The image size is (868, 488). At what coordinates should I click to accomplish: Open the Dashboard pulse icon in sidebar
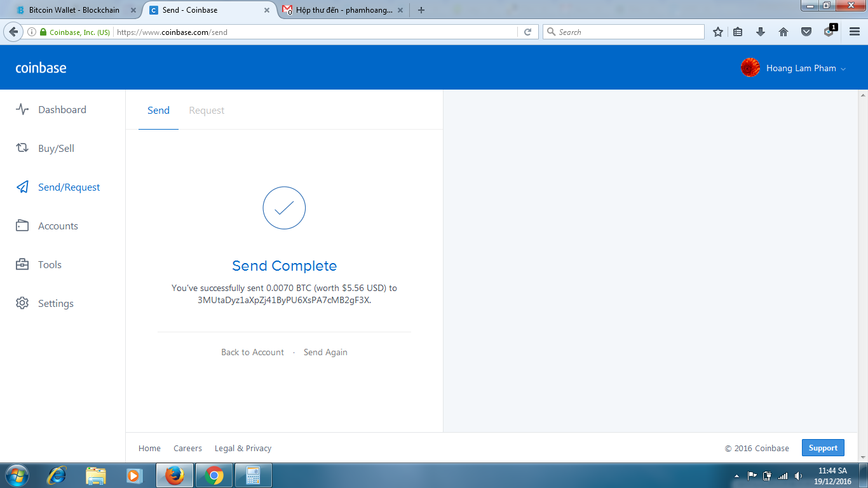(22, 109)
